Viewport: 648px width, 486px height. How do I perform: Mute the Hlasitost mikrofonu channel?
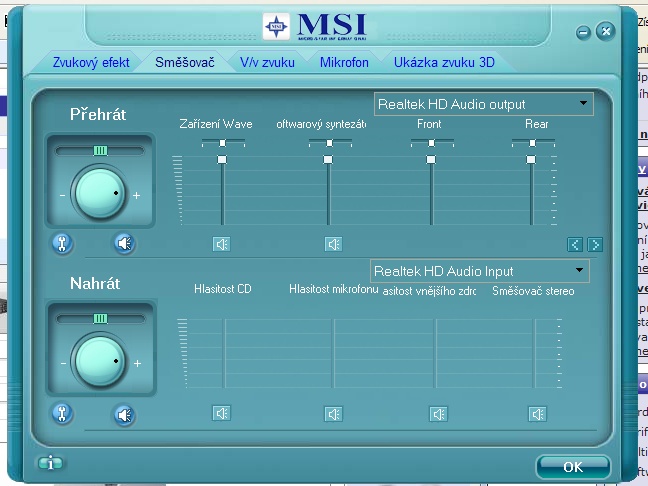334,414
